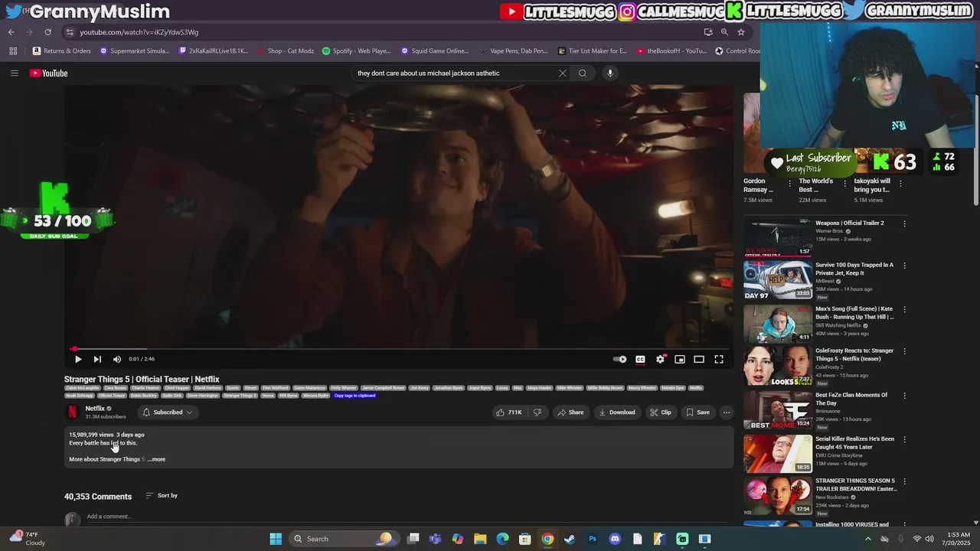This screenshot has height=551, width=980.
Task: Start voice search with microphone
Action: coord(609,73)
